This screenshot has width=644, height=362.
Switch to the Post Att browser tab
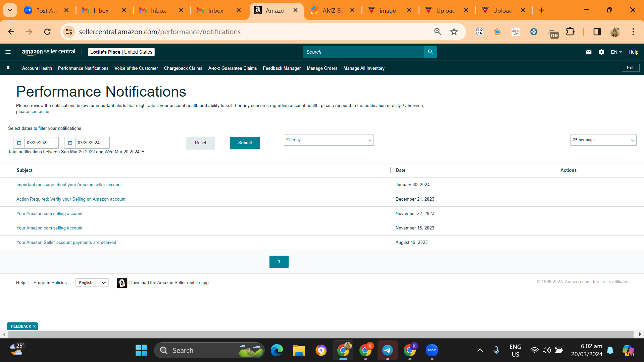(x=46, y=10)
